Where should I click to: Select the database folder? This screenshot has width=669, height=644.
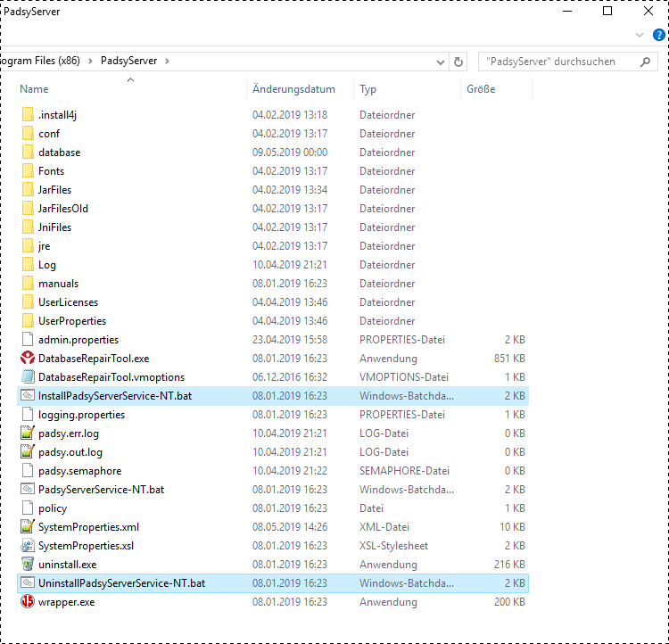coord(59,153)
